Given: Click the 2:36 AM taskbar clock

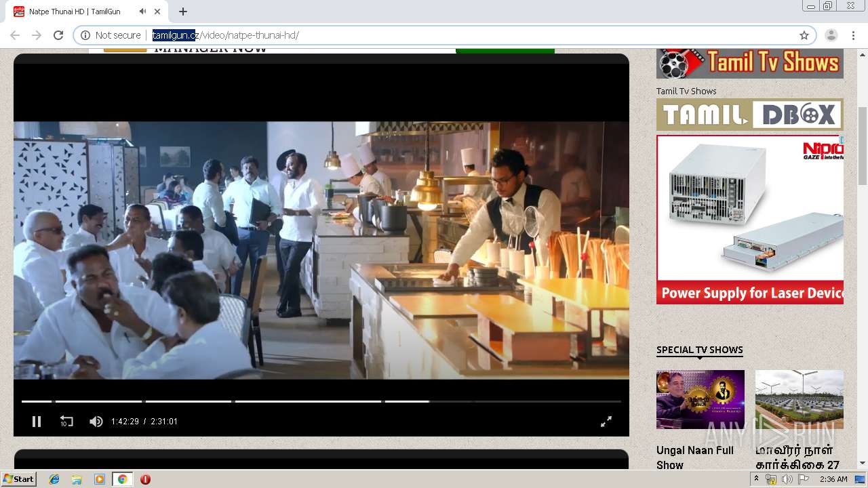Looking at the screenshot, I should coord(833,479).
